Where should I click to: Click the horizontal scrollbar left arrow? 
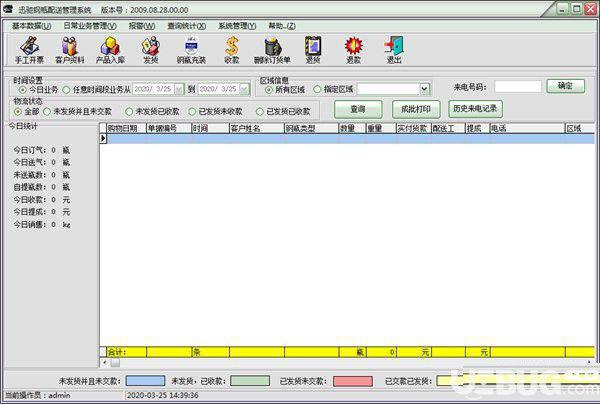pos(105,362)
